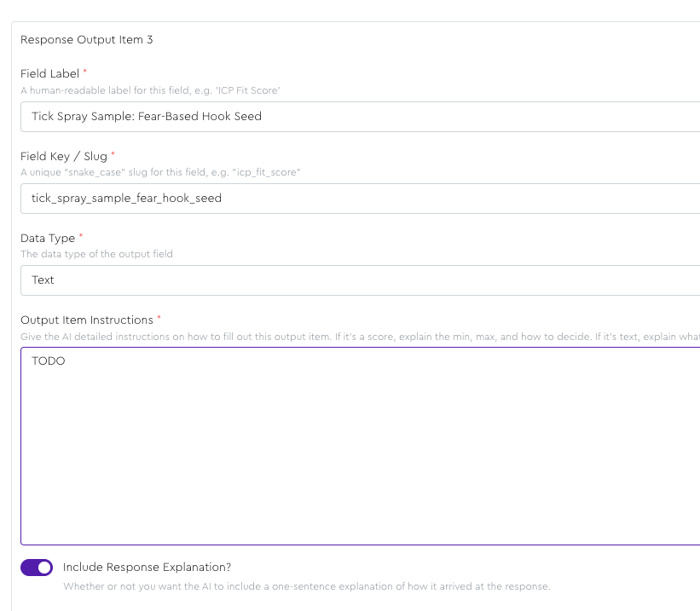Open the Data Type dropdown
Image resolution: width=700 pixels, height=611 pixels.
pyautogui.click(x=360, y=280)
